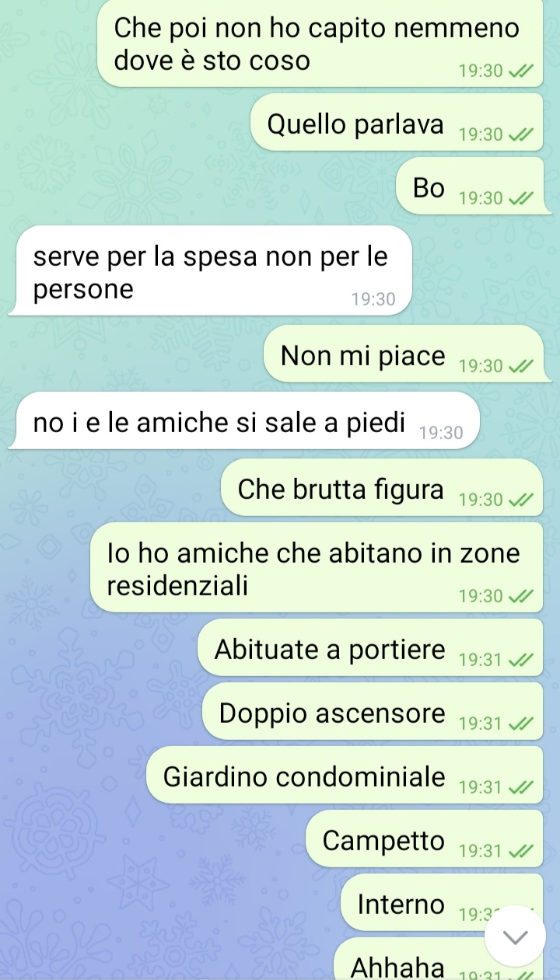Select the 'no i e le amiche' message
Viewport: 560px width, 980px height.
[247, 420]
